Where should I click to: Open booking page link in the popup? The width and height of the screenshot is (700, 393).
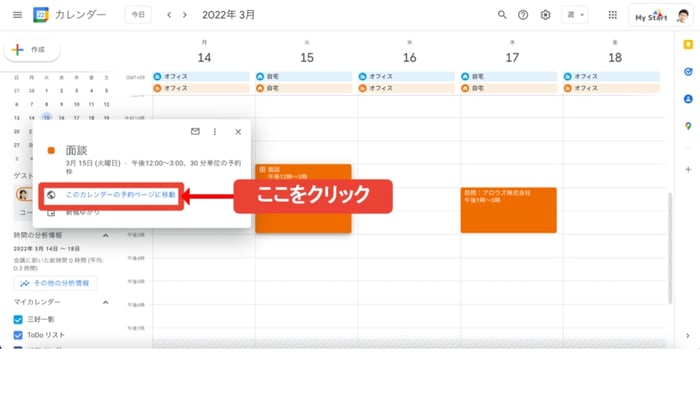point(120,195)
